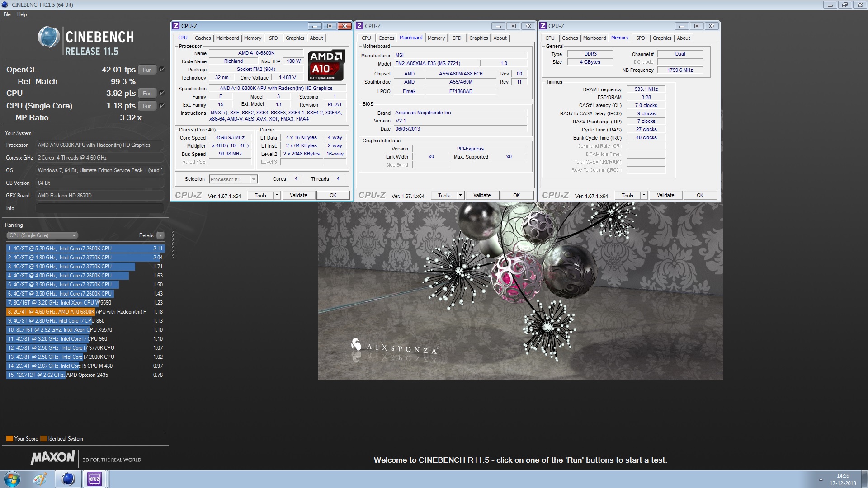This screenshot has width=868, height=488.
Task: Click the Cinebench title bar icon
Action: pos(5,5)
